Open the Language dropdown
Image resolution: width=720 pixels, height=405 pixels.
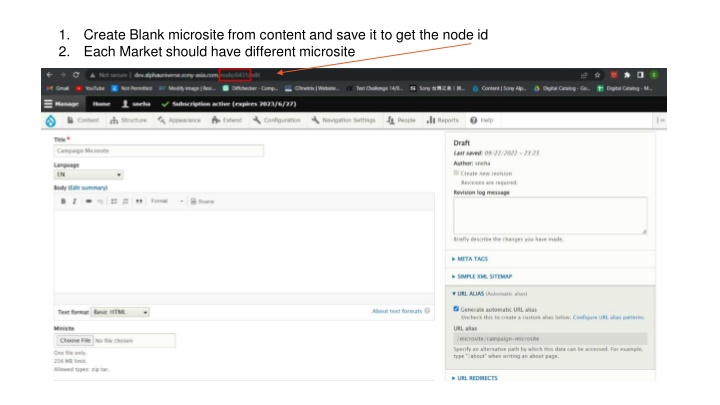88,175
